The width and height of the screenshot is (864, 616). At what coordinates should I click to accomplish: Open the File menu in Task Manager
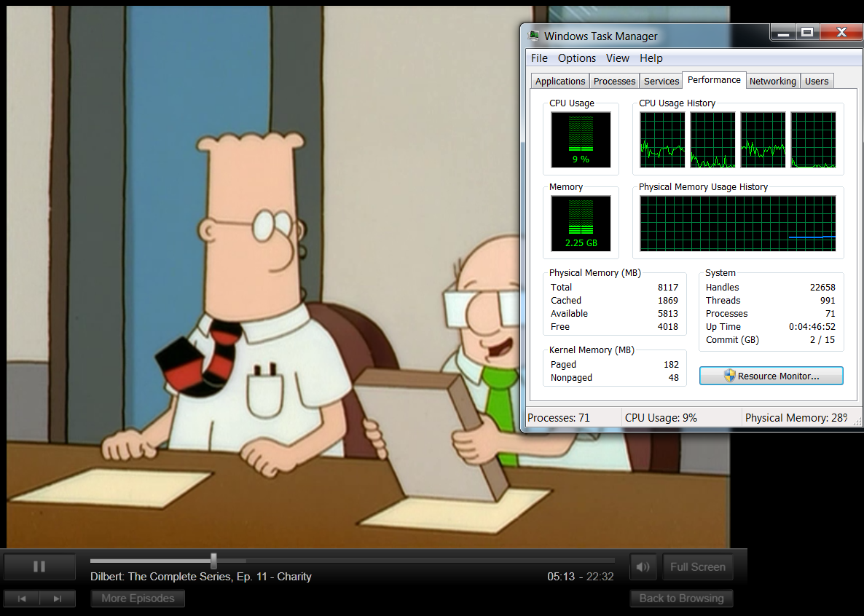(539, 58)
